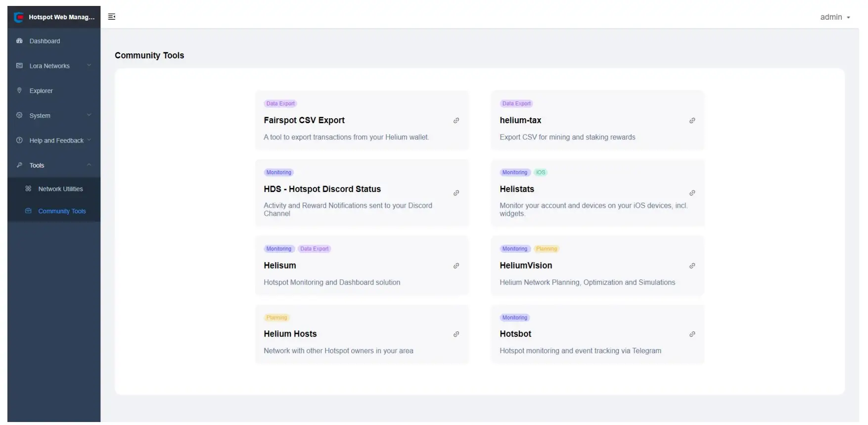Open the helium-tax external link icon

click(x=692, y=121)
